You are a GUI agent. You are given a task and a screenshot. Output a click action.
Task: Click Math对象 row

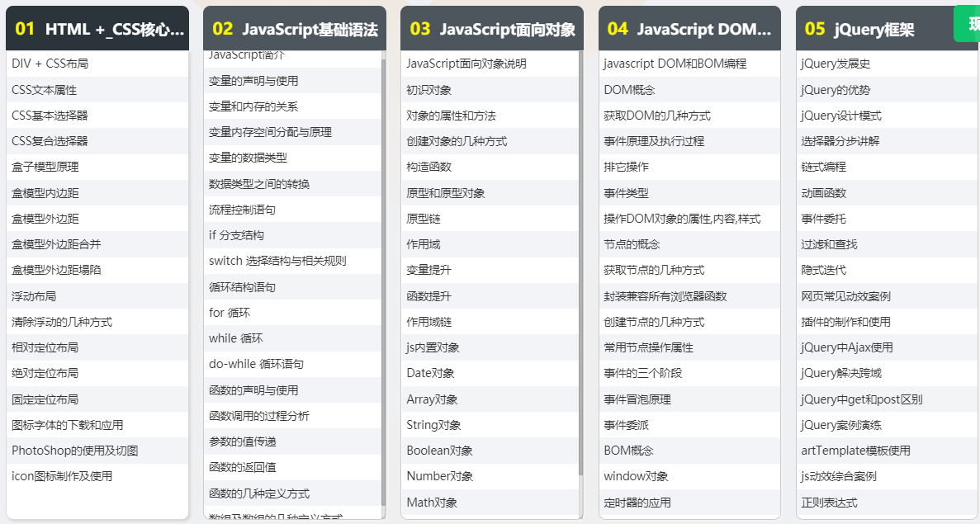(490, 503)
